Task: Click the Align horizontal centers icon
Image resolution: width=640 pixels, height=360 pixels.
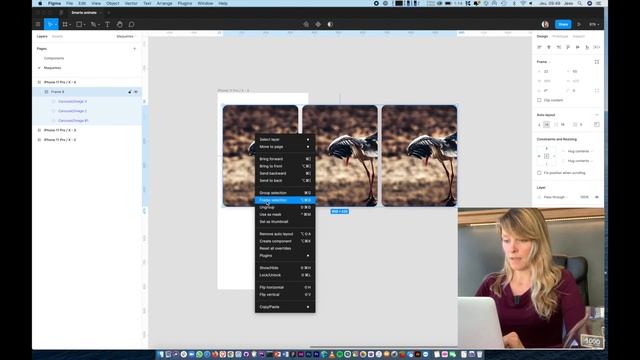Action: pos(549,47)
